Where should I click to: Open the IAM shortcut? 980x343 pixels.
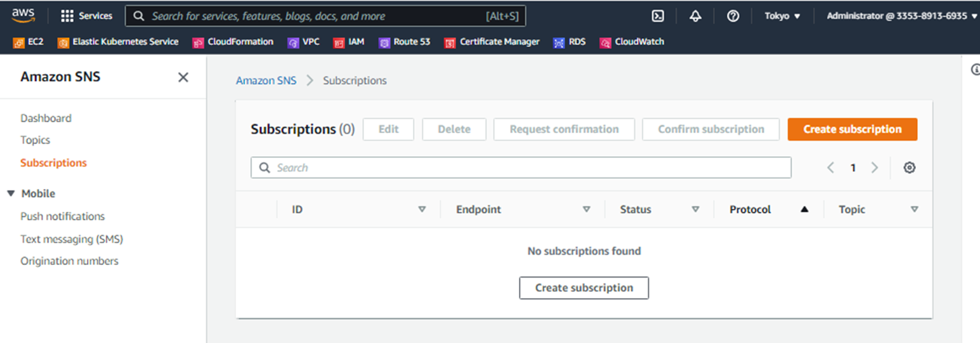point(349,42)
